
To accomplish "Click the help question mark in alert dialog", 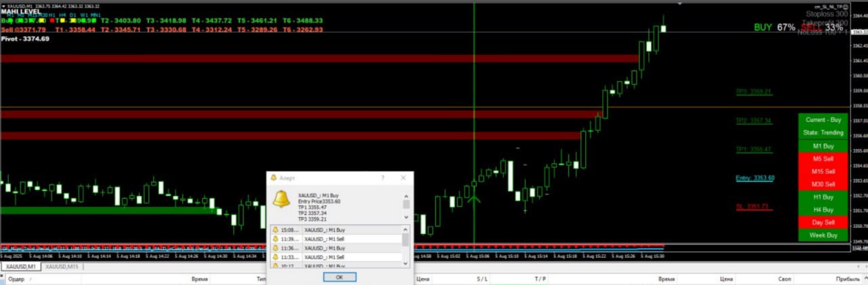I will [382, 178].
